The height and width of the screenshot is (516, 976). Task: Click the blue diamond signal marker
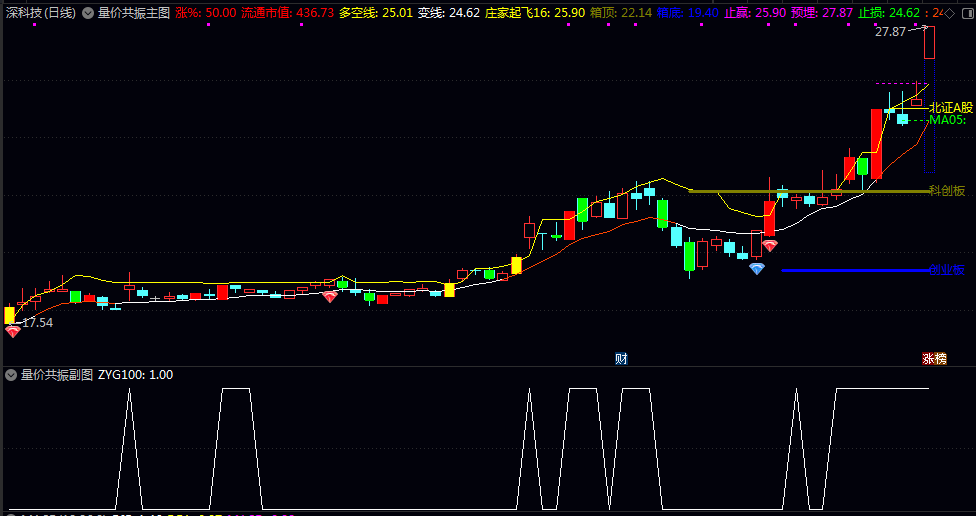[x=757, y=269]
